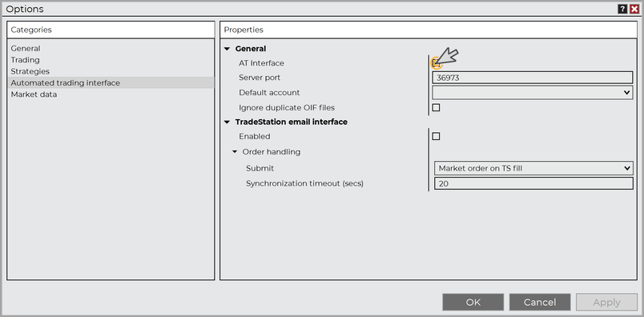
Task: Click the Apply button
Action: coord(606,303)
